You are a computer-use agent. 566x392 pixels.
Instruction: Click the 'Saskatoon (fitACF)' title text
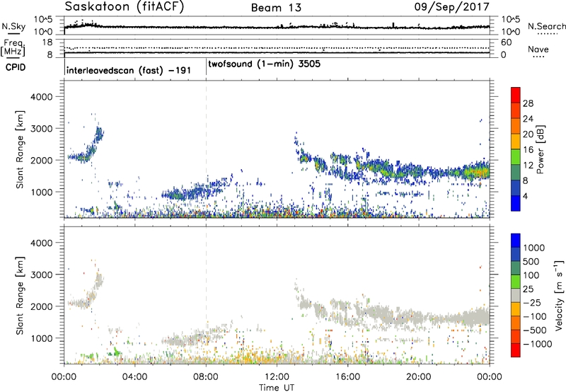[125, 7]
